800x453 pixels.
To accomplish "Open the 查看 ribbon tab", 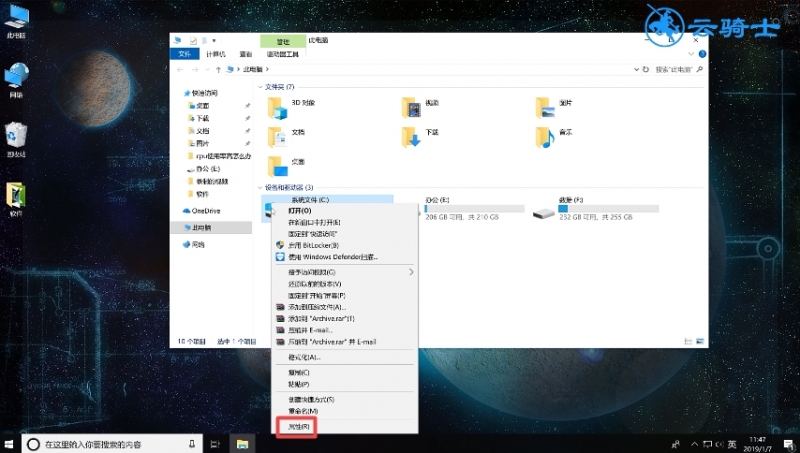I will (245, 54).
